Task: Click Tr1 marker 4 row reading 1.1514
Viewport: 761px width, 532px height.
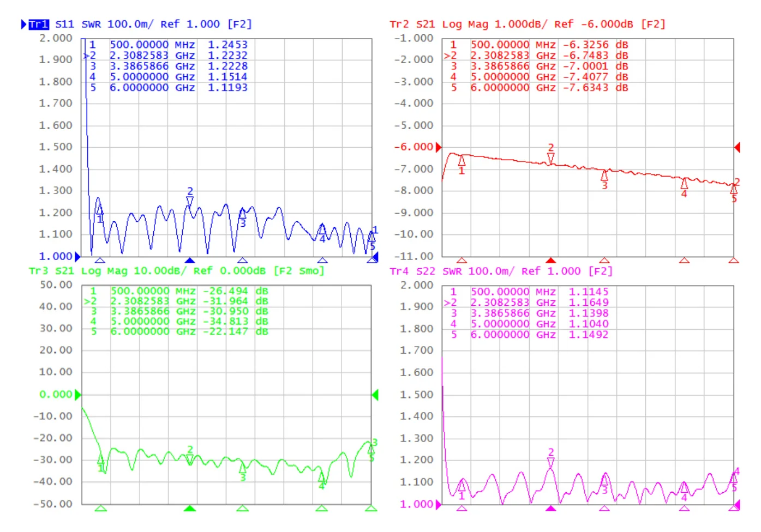Action: coord(169,77)
